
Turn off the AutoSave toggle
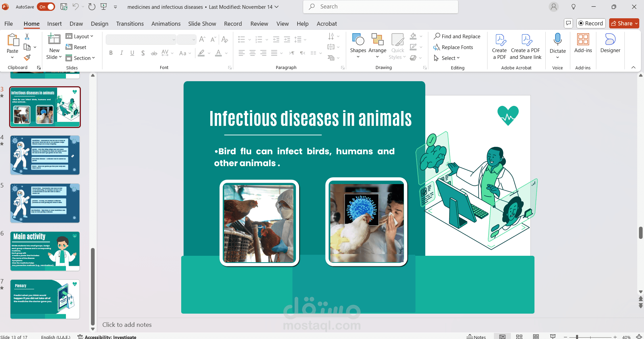coord(46,7)
